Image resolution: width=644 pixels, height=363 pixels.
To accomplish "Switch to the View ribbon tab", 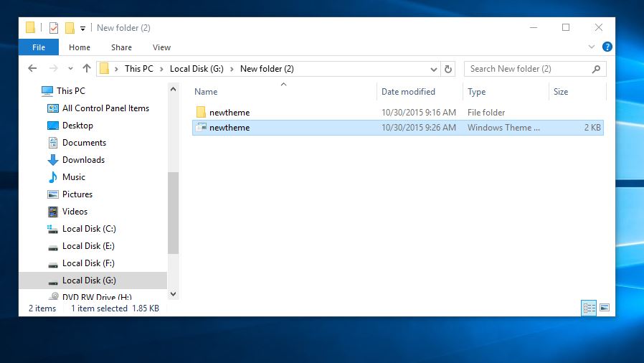I will pyautogui.click(x=162, y=47).
